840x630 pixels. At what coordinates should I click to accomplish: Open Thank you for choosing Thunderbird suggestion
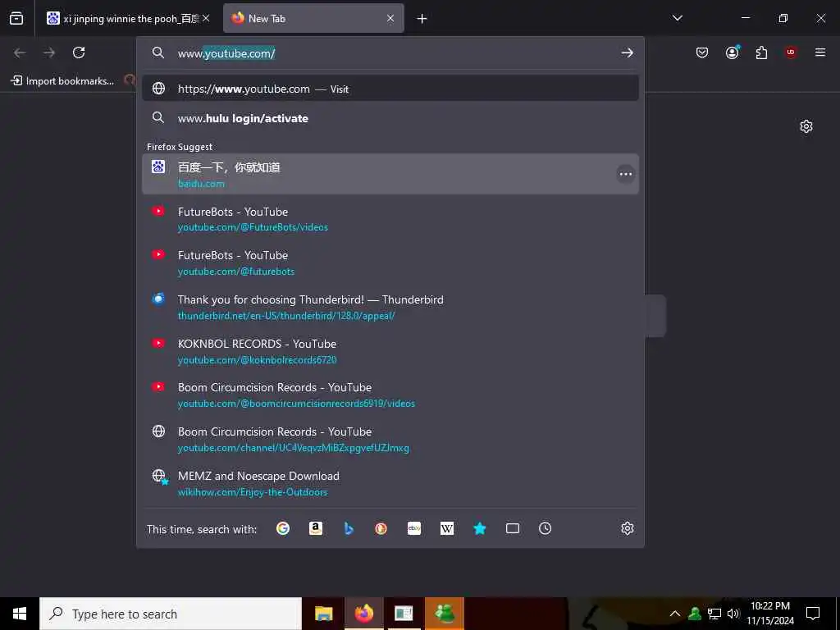pyautogui.click(x=390, y=307)
